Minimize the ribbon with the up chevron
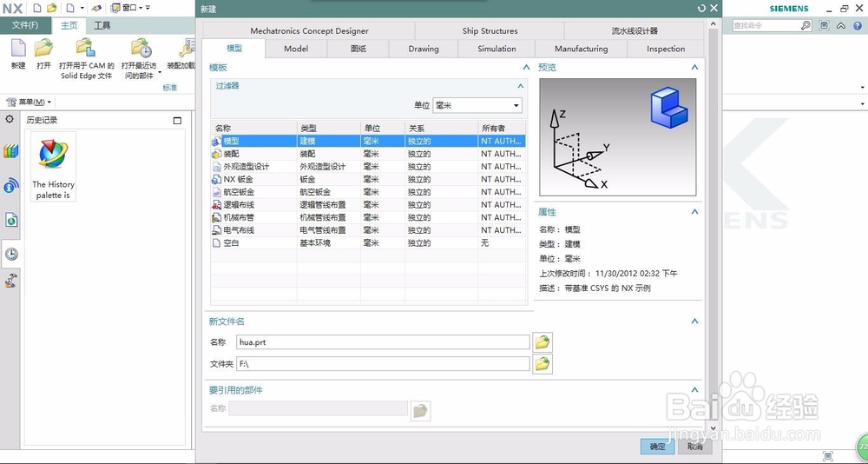868x464 pixels. coord(841,25)
